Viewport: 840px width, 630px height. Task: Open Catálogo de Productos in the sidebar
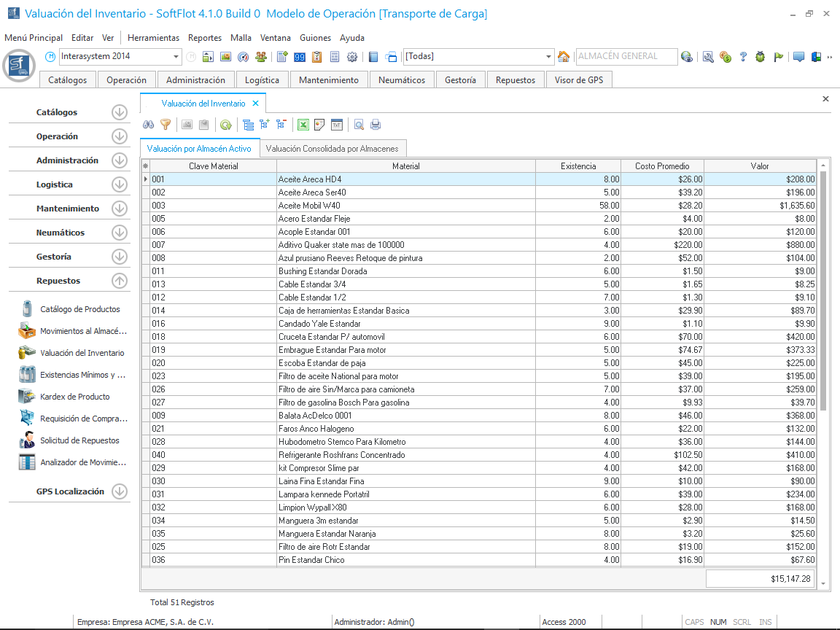[x=79, y=309]
